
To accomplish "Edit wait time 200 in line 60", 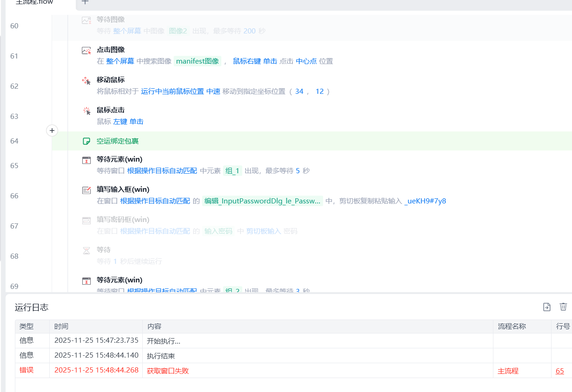I will pyautogui.click(x=250, y=31).
